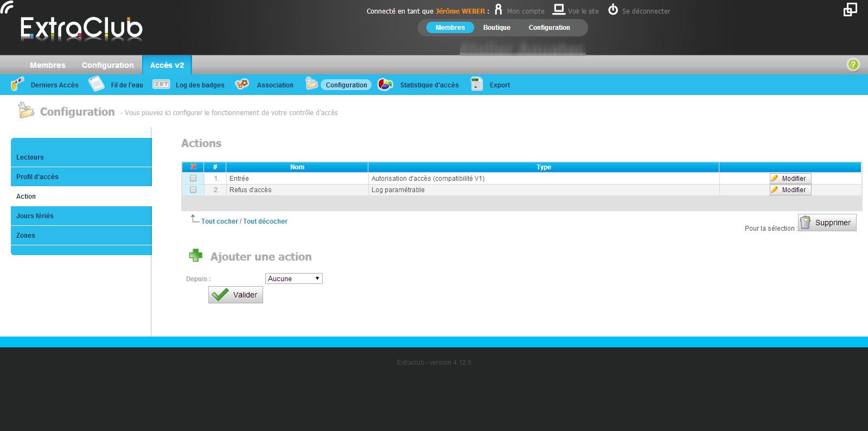The image size is (868, 431).
Task: Click Modifier button for the Entrée row
Action: pyautogui.click(x=790, y=178)
